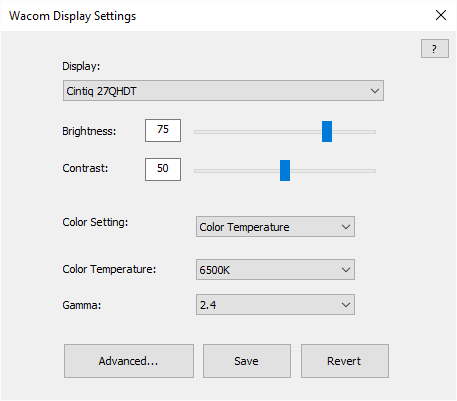Open the question mark help button

(434, 49)
